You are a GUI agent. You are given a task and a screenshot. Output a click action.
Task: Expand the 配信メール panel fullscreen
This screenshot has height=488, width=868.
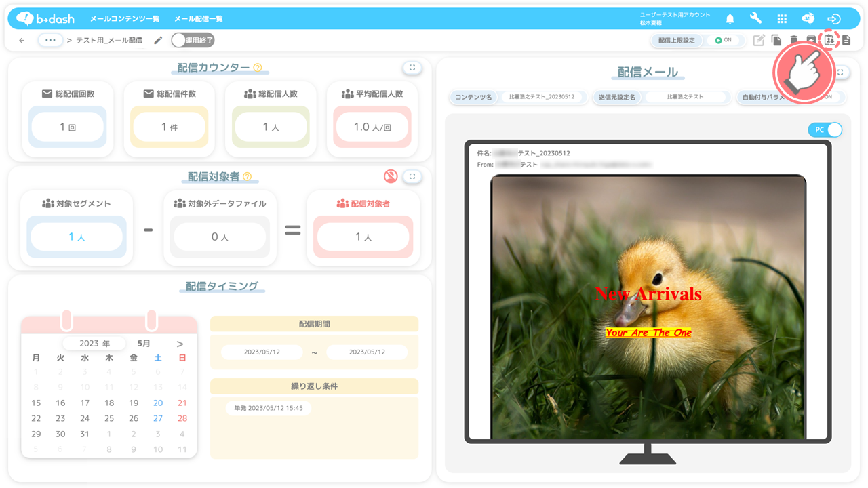click(x=841, y=72)
